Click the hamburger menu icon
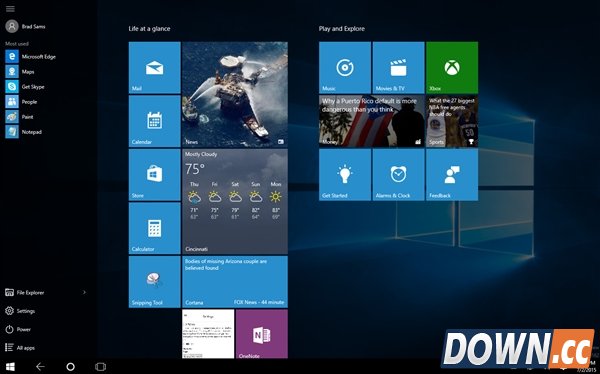Viewport: 600px width, 374px height. click(10, 9)
